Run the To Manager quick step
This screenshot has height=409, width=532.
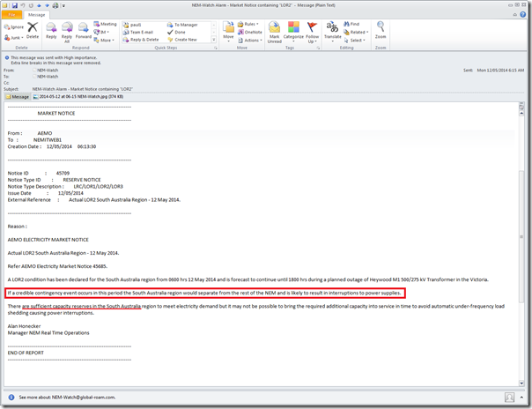point(182,25)
